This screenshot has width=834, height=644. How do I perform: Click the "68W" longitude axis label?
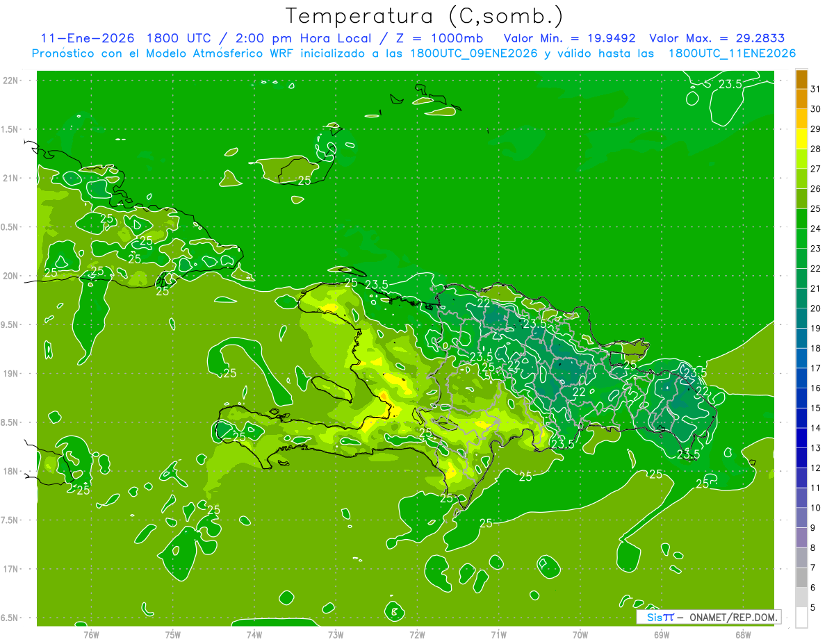(x=743, y=634)
